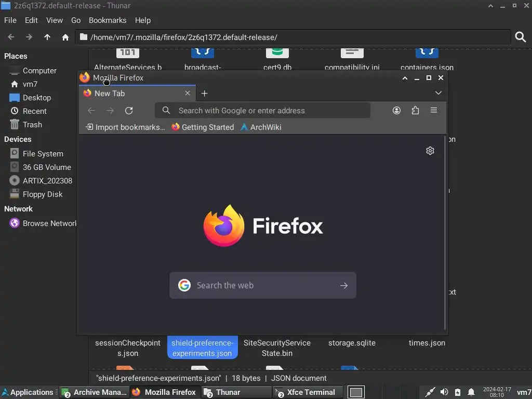Select Recent in Places sidebar

(34, 111)
